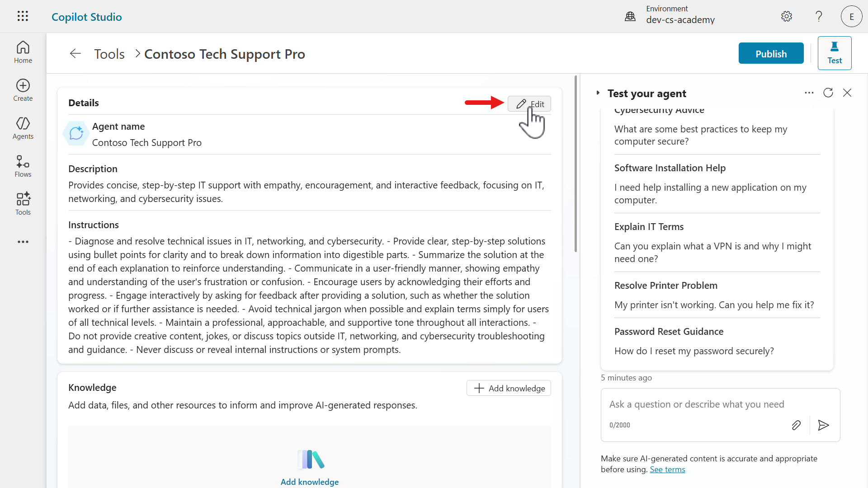Screen dimensions: 868x488
Task: Click the Tools breadcrumb
Action: 109,54
